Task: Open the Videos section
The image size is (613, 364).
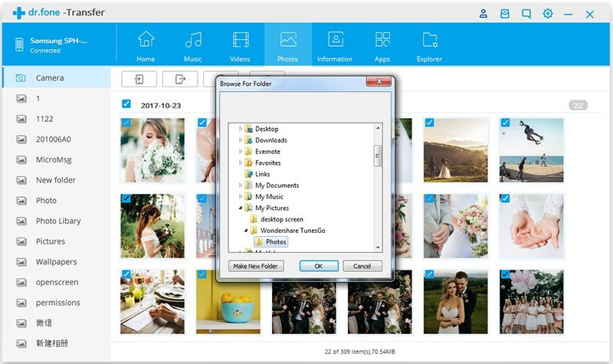Action: click(x=240, y=44)
